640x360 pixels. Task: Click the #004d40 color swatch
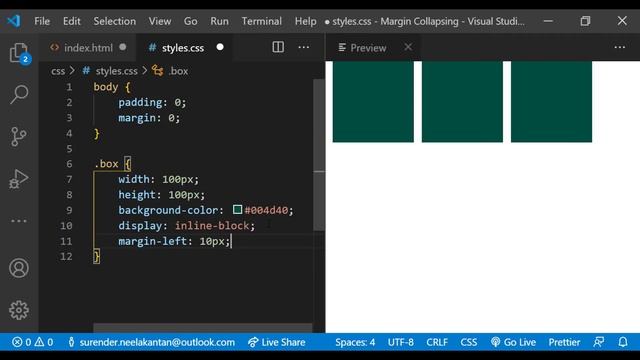(x=237, y=210)
